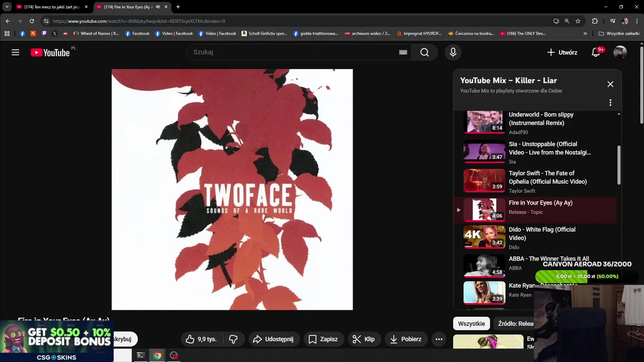Close the YouTube Mix playlist panel
Viewport: 644px width, 362px height.
pos(610,84)
